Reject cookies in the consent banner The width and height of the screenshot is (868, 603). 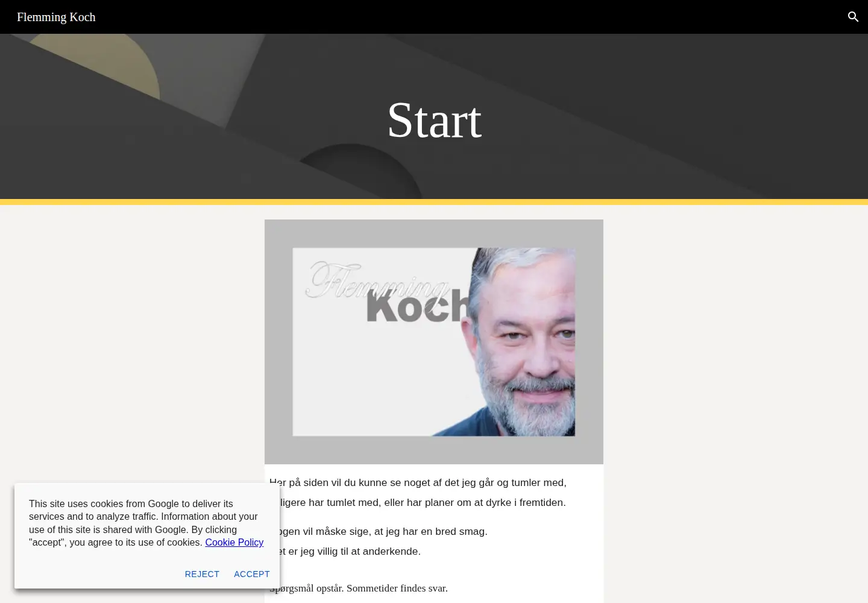202,574
